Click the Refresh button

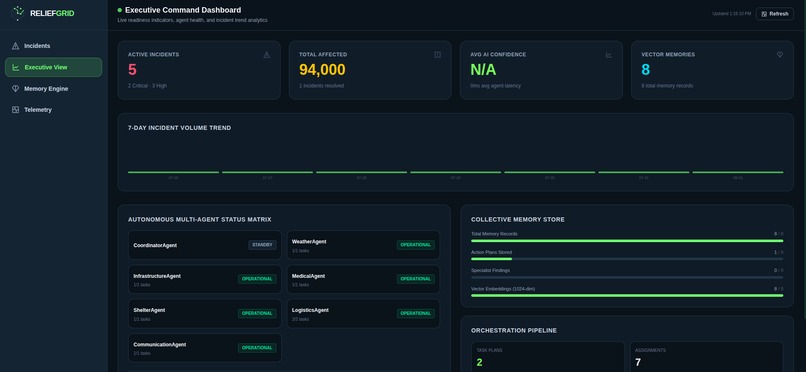point(775,14)
